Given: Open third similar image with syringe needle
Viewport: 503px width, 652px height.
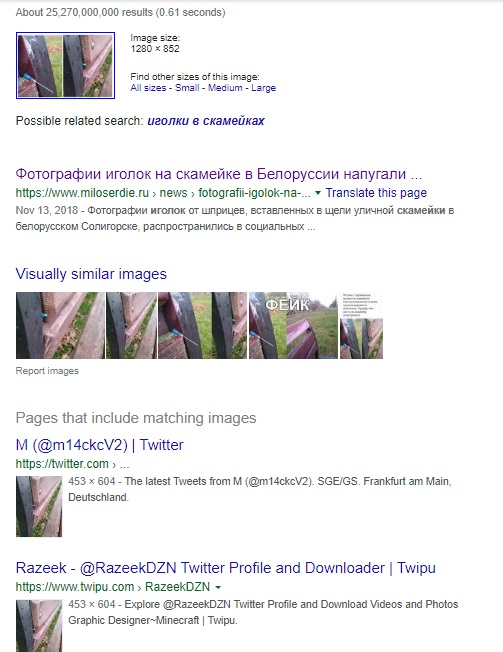Looking at the screenshot, I should [x=202, y=326].
